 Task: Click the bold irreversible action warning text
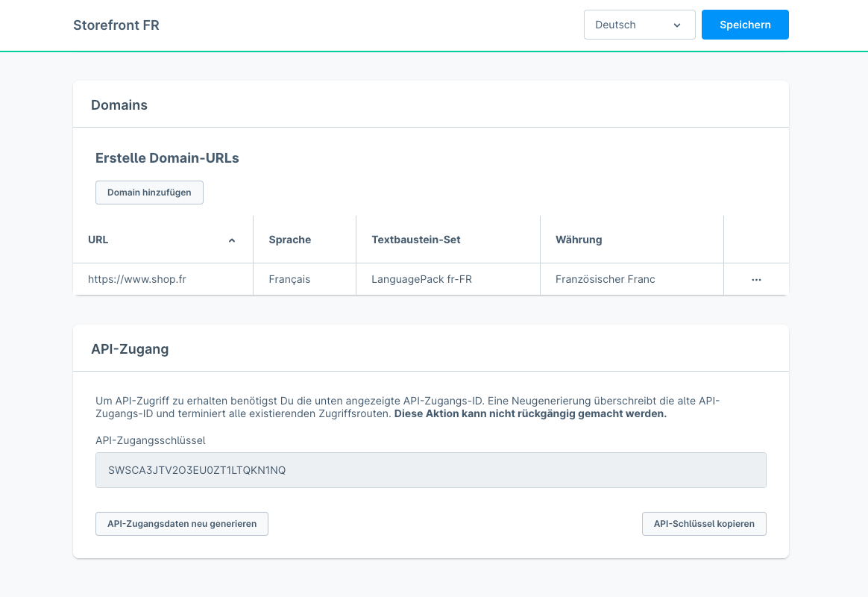[x=530, y=413]
